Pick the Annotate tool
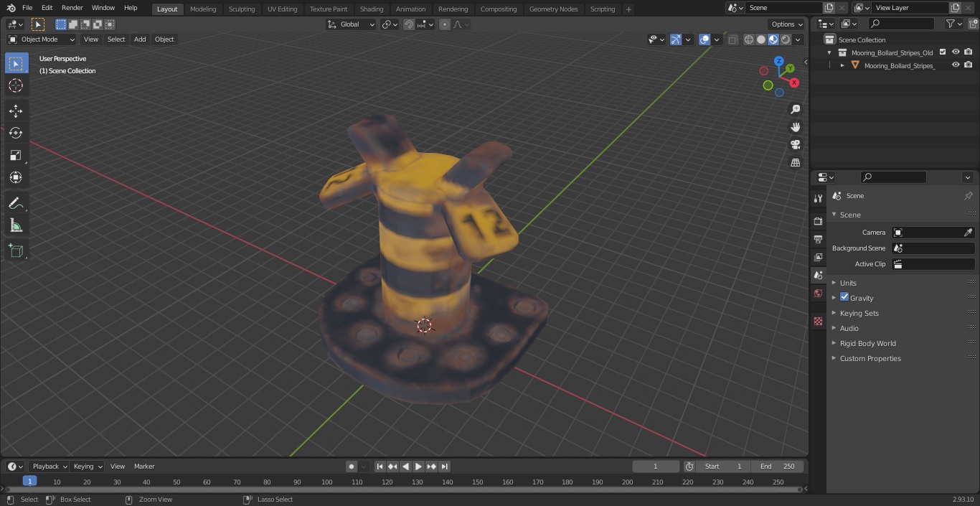 (x=16, y=204)
